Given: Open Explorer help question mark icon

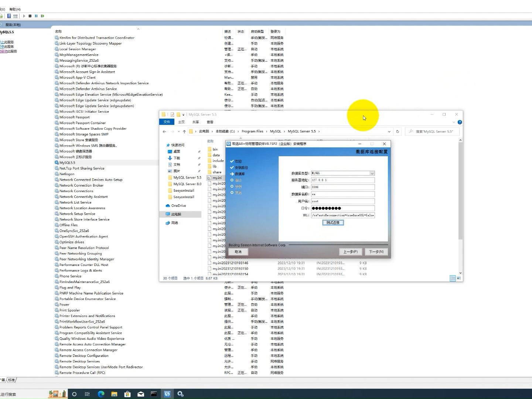Looking at the screenshot, I should pyautogui.click(x=460, y=122).
